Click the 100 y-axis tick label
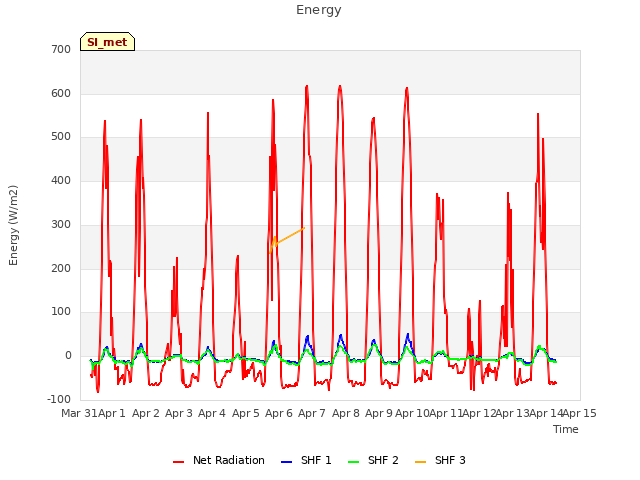 [61, 312]
